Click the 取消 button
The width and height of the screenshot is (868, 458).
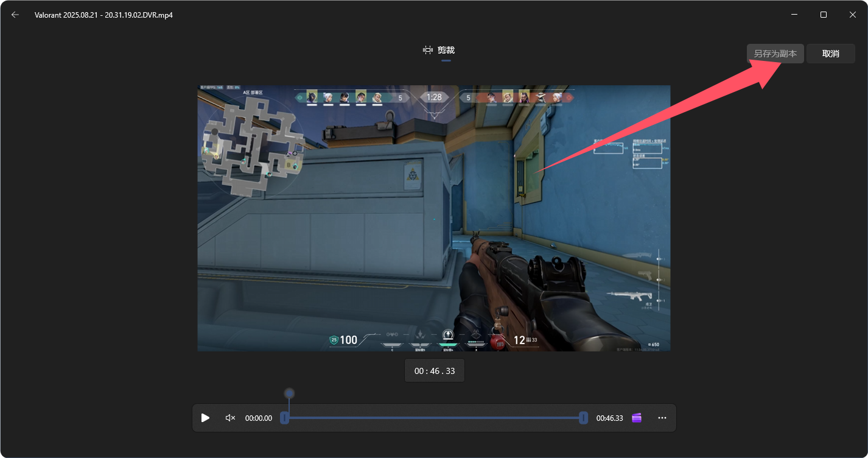pyautogui.click(x=830, y=54)
